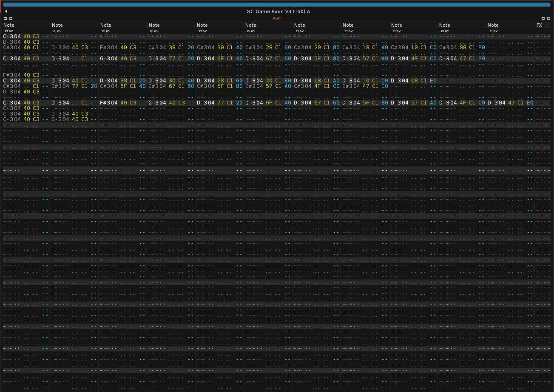Remove a note column with left minus icon
The image size is (554, 392).
click(6, 19)
